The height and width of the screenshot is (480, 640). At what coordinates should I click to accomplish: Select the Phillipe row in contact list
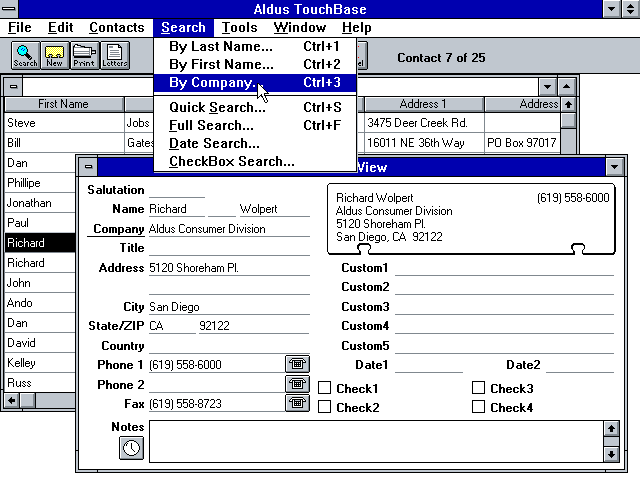tap(40, 183)
